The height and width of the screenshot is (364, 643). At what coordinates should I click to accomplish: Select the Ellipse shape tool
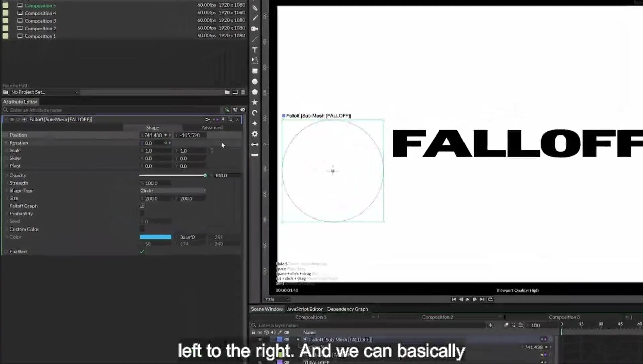point(255,81)
